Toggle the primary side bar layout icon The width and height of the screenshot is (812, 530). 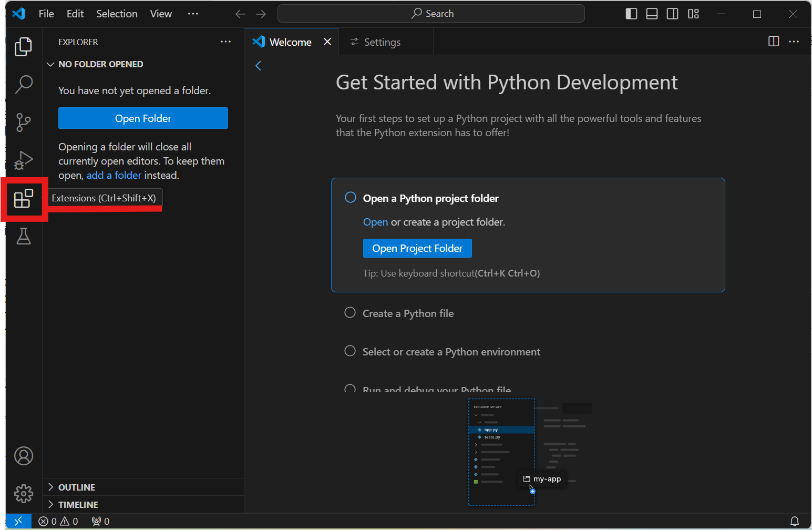tap(631, 14)
